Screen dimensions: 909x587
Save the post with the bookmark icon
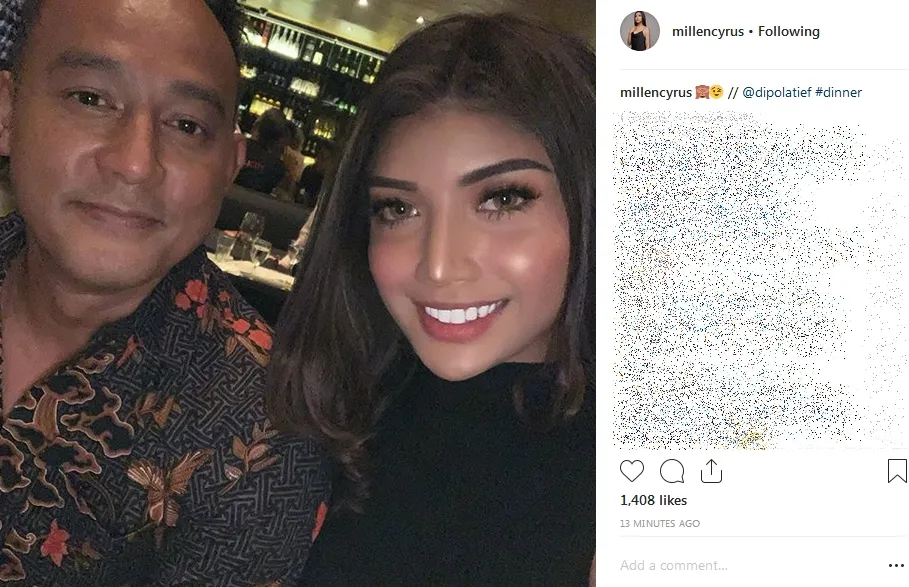coord(897,471)
